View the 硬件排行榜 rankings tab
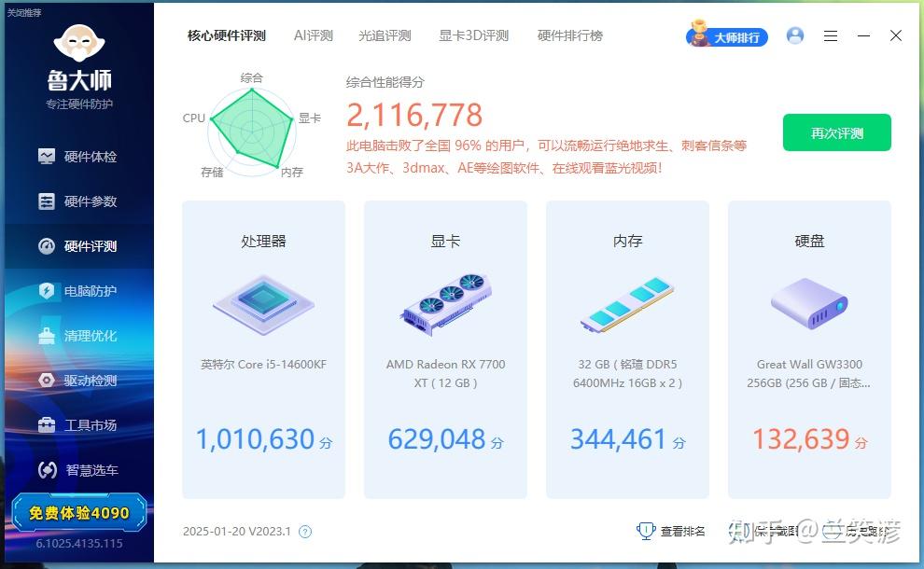Viewport: 924px width, 569px height. pos(569,35)
